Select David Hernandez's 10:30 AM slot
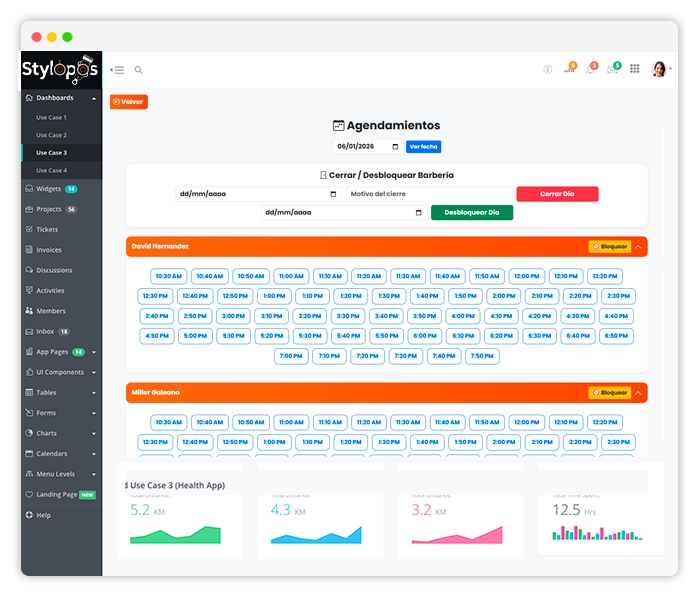Viewport: 700px width, 600px height. coord(169,276)
